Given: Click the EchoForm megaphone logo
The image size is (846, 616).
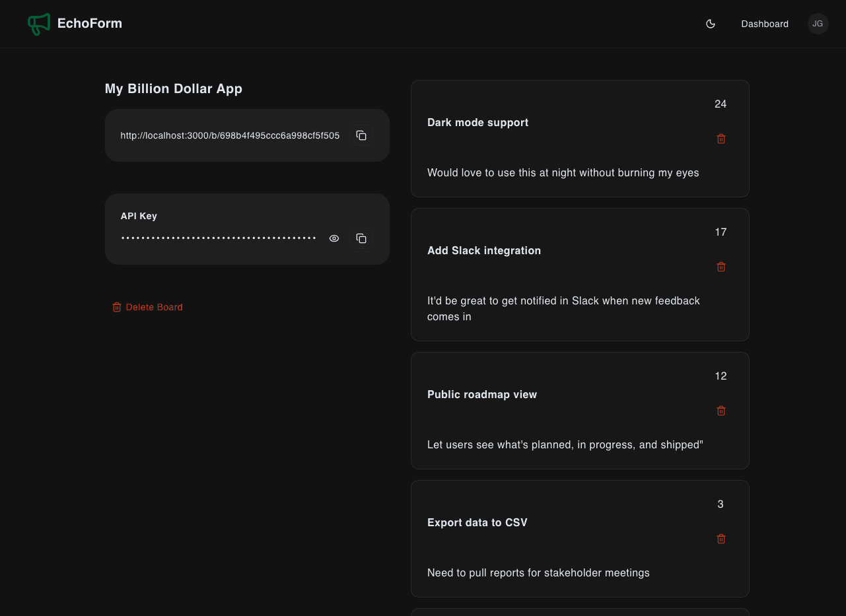Looking at the screenshot, I should pos(38,24).
